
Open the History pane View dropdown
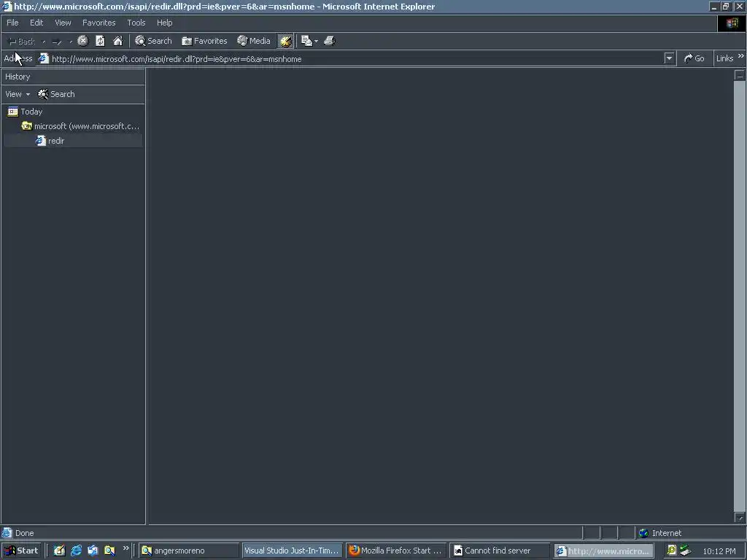(18, 94)
